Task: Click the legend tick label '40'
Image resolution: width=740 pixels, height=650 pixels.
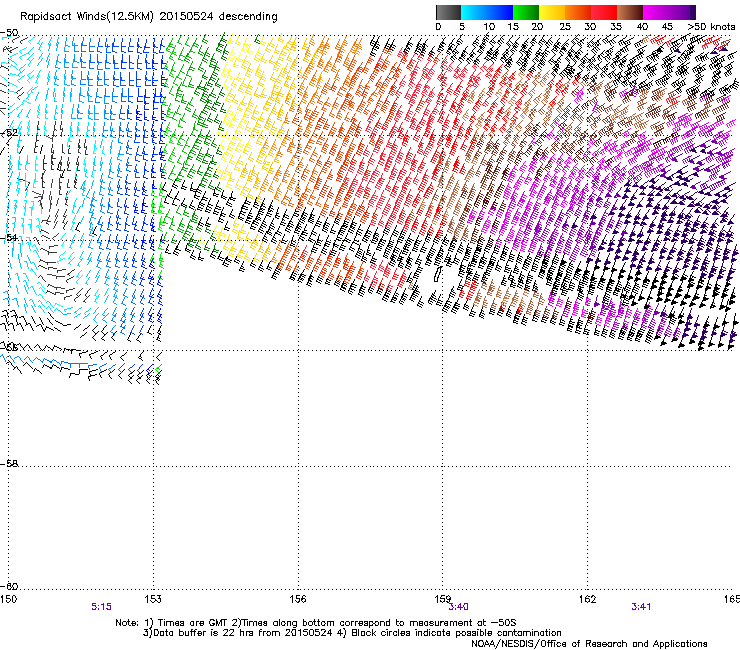Action: pyautogui.click(x=642, y=26)
